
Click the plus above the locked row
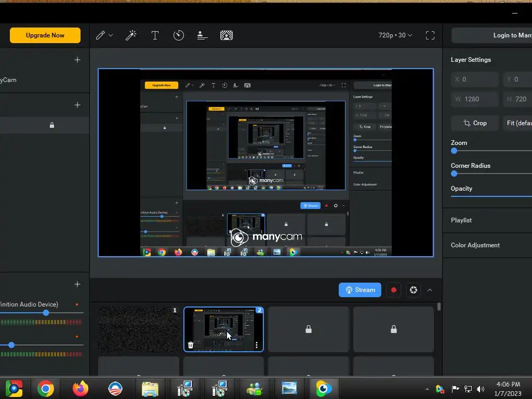77,105
